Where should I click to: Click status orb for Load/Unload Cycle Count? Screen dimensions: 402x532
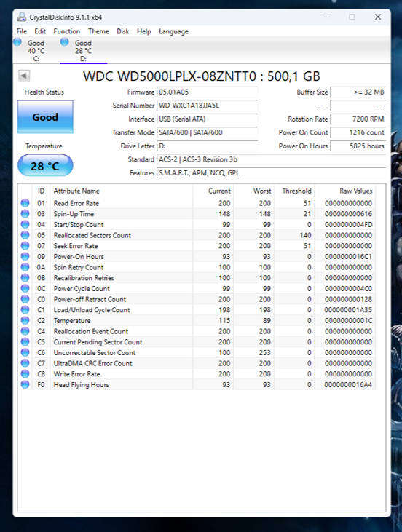[25, 309]
